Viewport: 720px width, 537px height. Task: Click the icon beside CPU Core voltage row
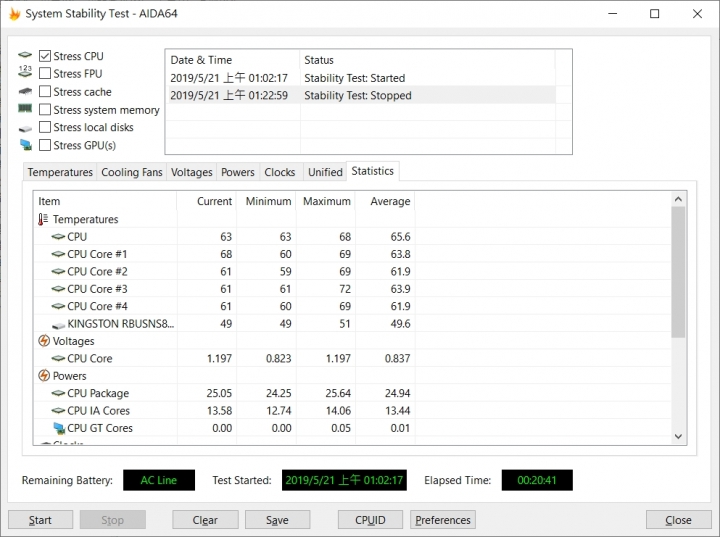pyautogui.click(x=58, y=358)
